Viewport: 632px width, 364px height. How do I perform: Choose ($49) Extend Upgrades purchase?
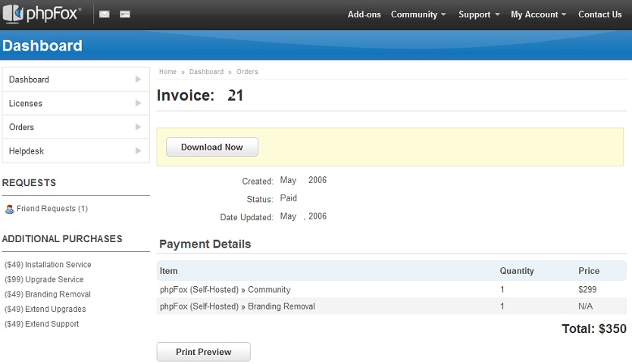(45, 310)
